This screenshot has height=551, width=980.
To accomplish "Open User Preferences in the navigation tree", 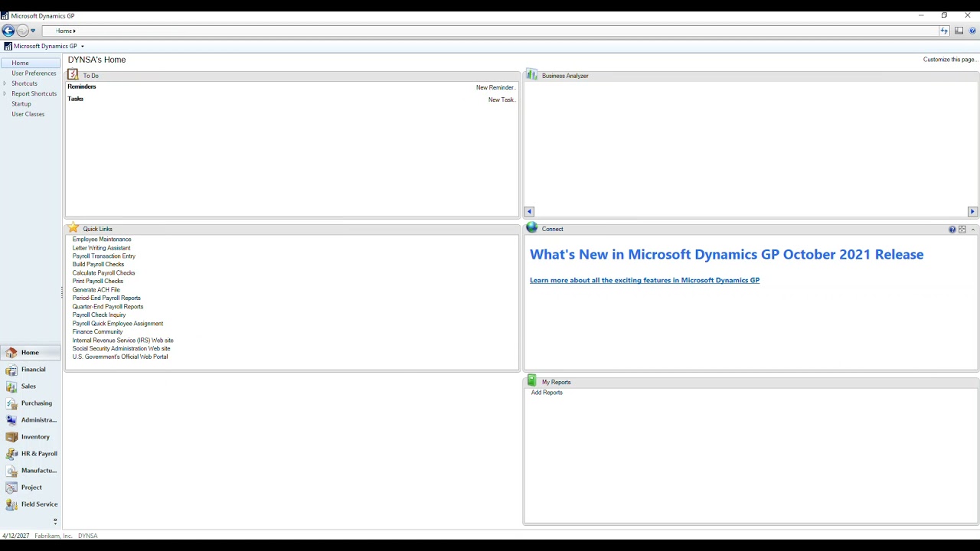I will click(x=34, y=73).
